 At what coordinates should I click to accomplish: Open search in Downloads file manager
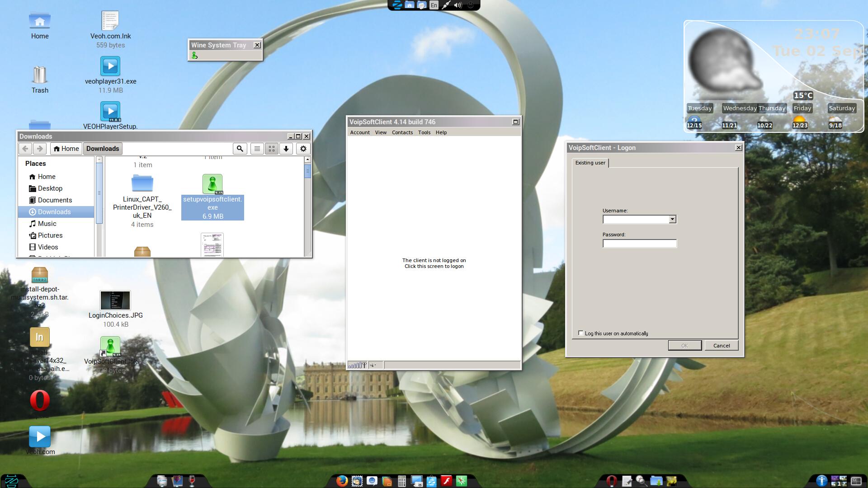click(240, 149)
